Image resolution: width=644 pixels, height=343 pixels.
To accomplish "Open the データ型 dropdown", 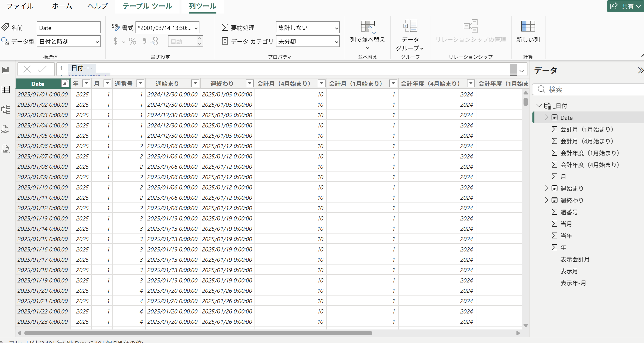I will point(69,41).
